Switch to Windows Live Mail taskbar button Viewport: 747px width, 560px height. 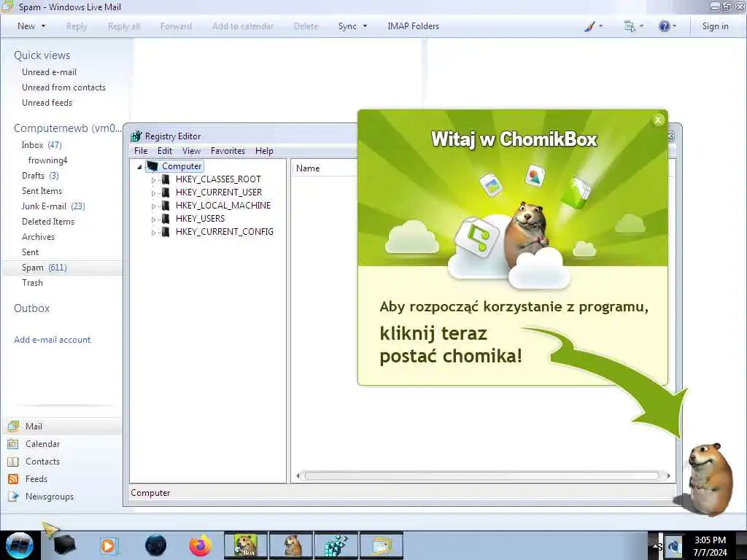click(x=382, y=545)
